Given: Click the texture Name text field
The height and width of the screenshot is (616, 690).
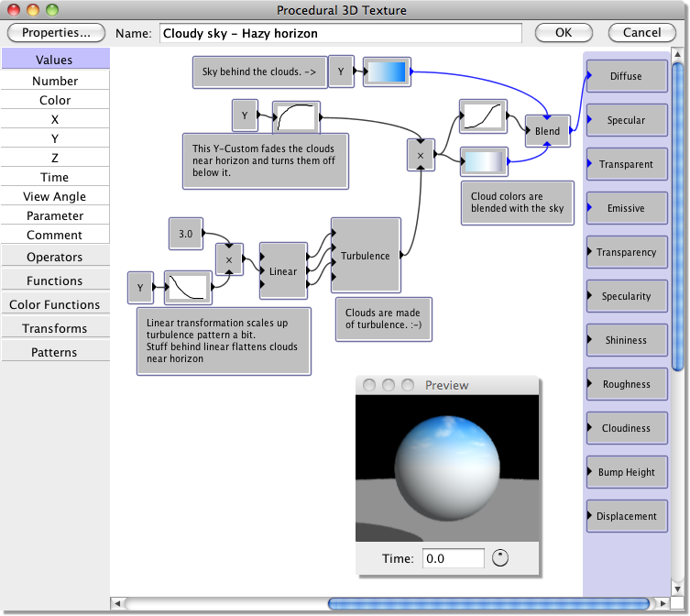Looking at the screenshot, I should click(340, 33).
